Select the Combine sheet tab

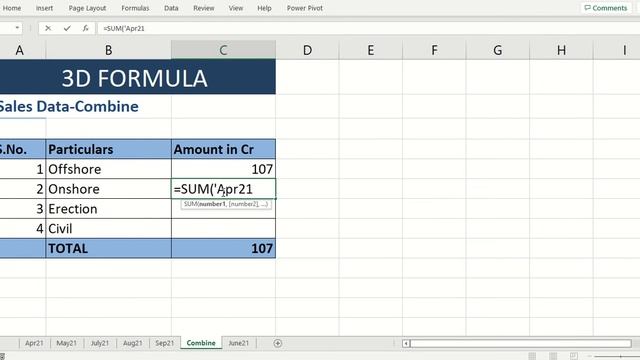[x=201, y=343]
